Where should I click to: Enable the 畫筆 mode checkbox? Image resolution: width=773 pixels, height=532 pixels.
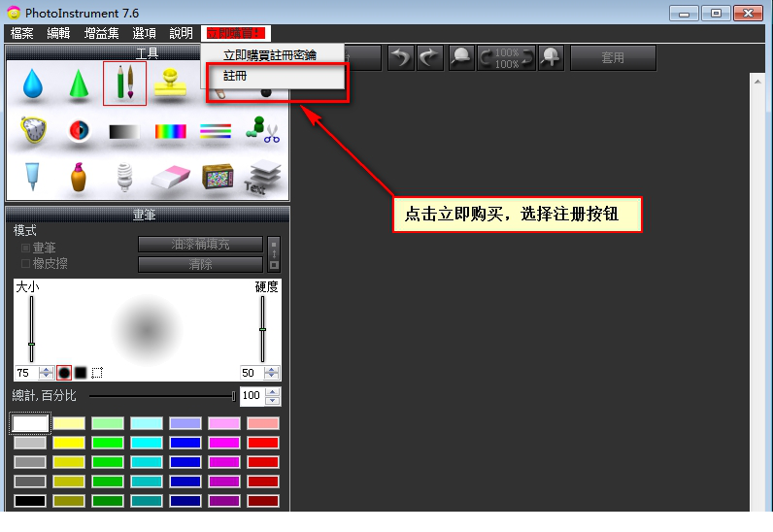pos(25,248)
